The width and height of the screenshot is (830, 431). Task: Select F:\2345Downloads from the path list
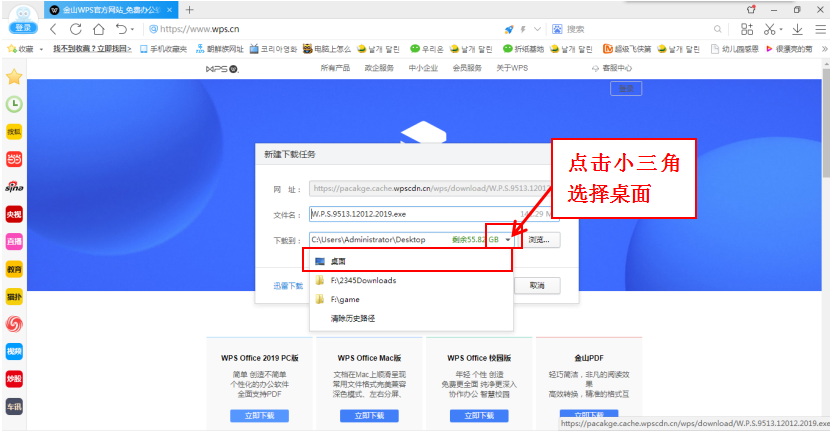pos(411,281)
